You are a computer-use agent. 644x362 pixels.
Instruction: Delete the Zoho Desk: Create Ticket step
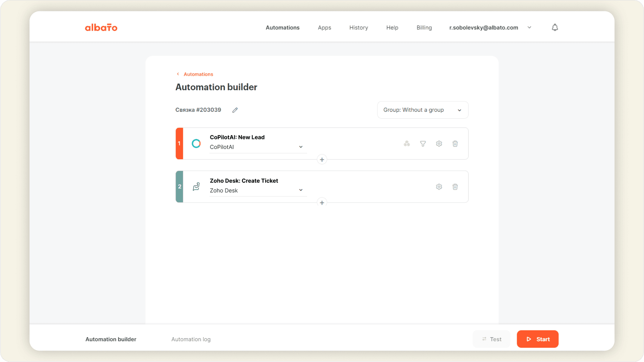point(455,187)
